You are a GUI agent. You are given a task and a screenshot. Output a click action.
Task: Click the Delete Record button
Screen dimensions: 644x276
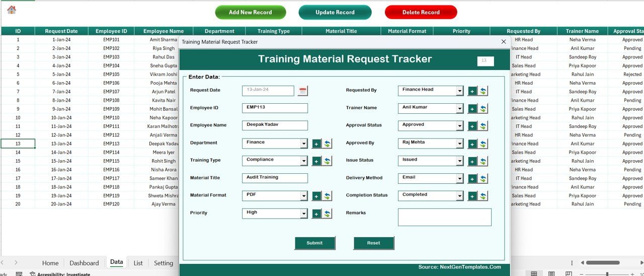coord(421,12)
